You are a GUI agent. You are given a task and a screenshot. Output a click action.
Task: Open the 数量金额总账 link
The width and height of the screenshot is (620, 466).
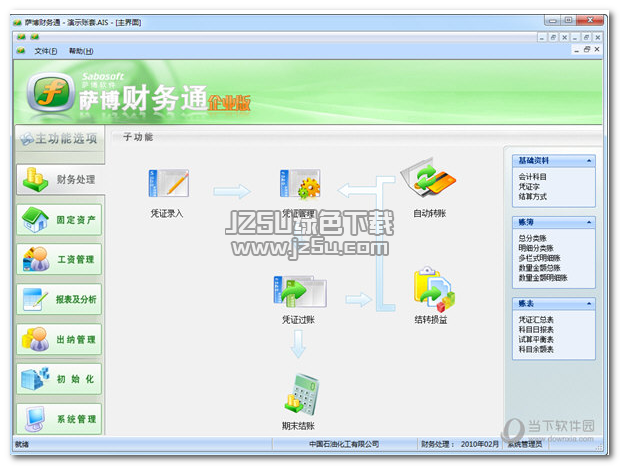coord(539,268)
